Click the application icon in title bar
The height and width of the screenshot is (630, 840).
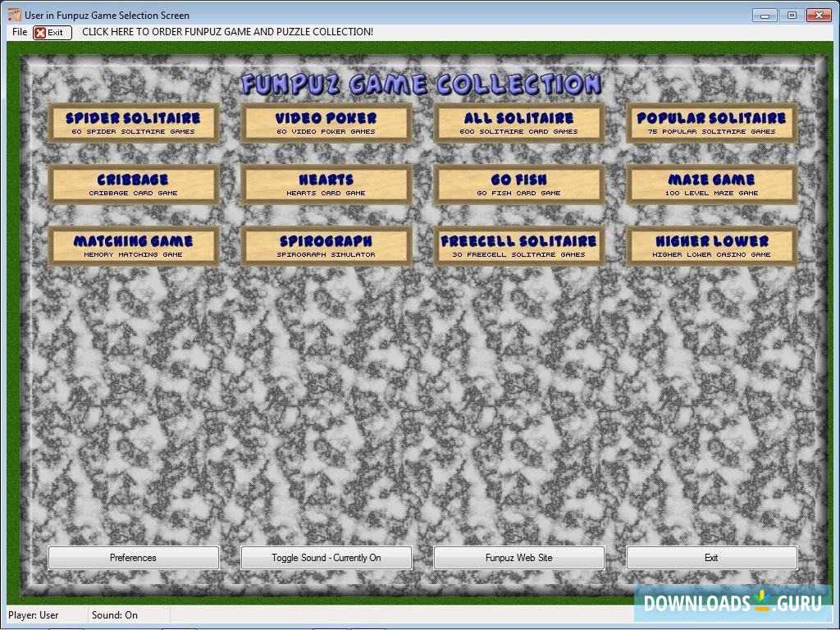15,15
